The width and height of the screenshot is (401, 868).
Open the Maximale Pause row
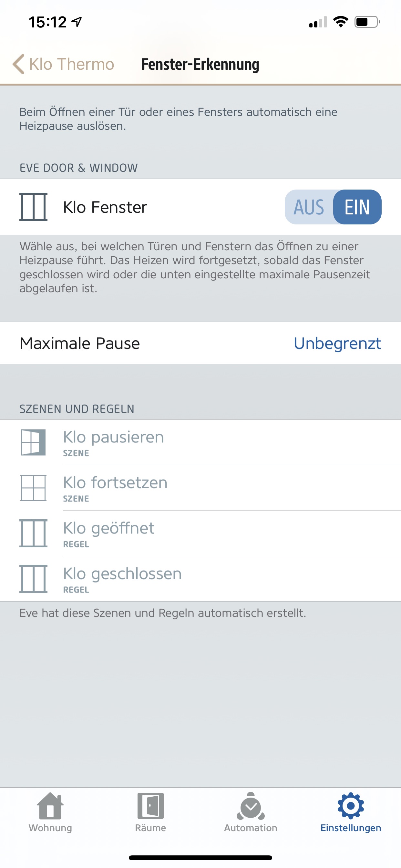pos(79,343)
